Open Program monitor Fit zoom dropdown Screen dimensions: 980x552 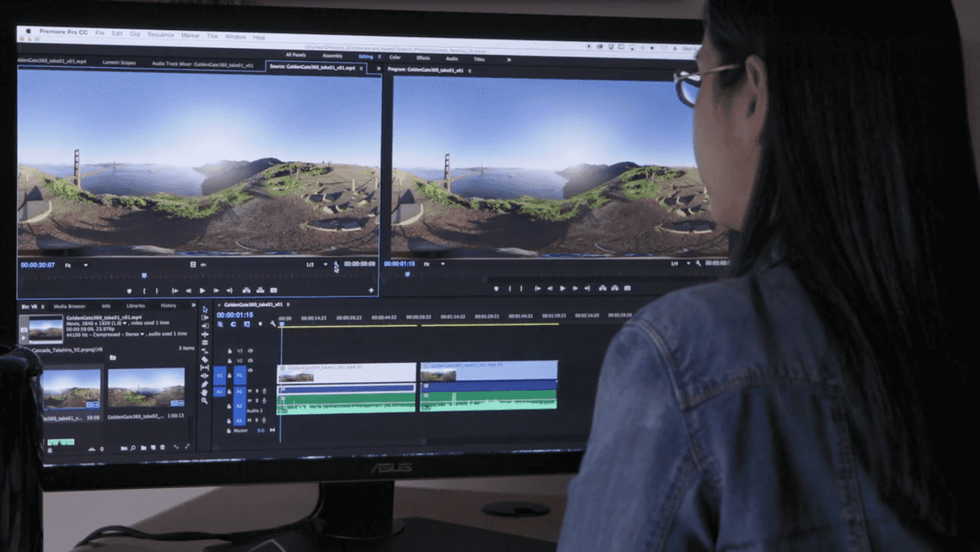tap(435, 264)
